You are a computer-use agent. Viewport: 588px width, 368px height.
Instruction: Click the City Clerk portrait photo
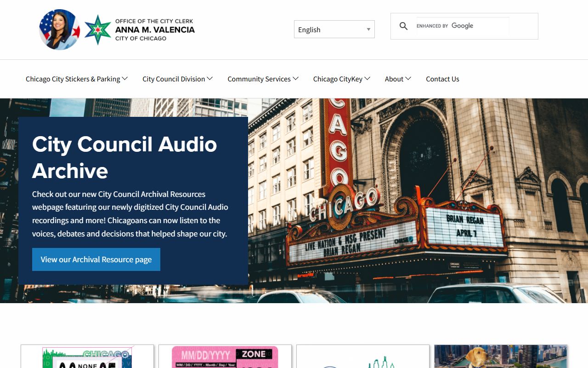tap(60, 30)
